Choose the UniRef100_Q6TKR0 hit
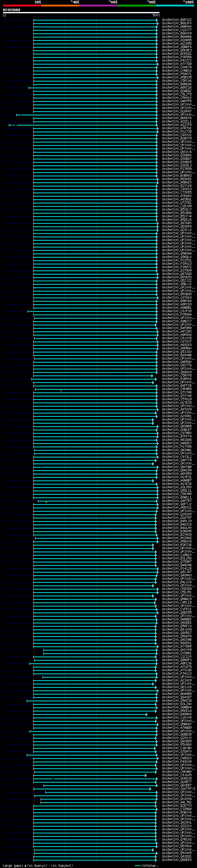 point(177,223)
